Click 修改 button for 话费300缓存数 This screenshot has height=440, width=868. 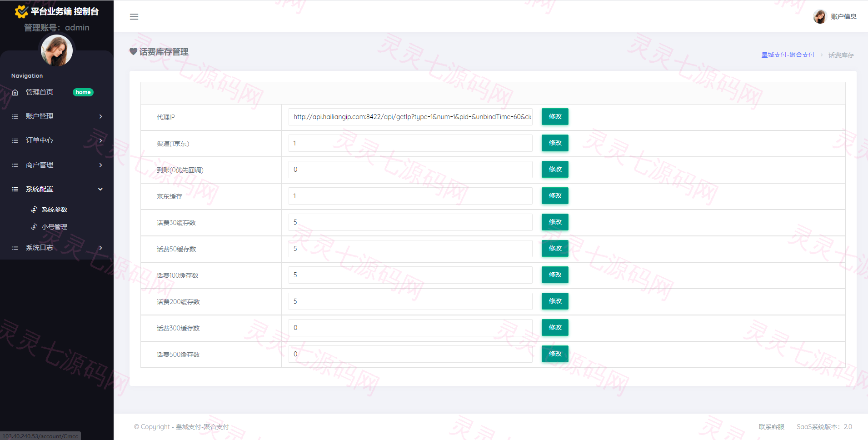click(x=555, y=327)
